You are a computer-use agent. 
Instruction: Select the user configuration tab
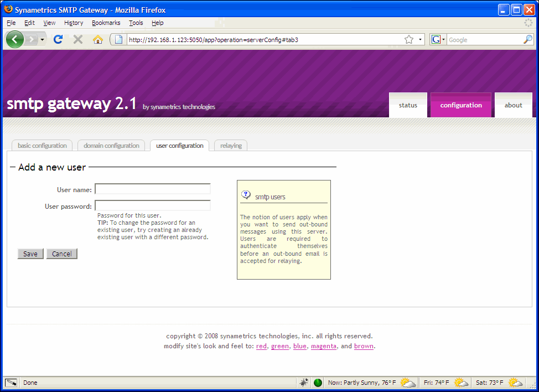[x=180, y=146]
